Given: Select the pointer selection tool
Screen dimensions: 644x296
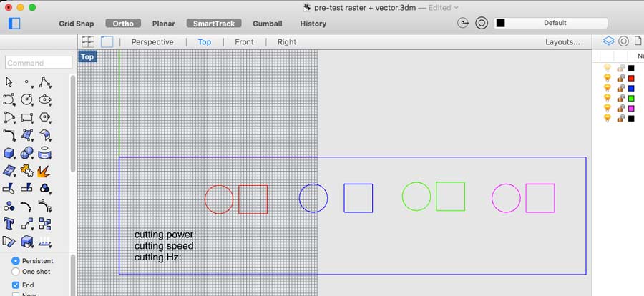Looking at the screenshot, I should click(x=9, y=82).
